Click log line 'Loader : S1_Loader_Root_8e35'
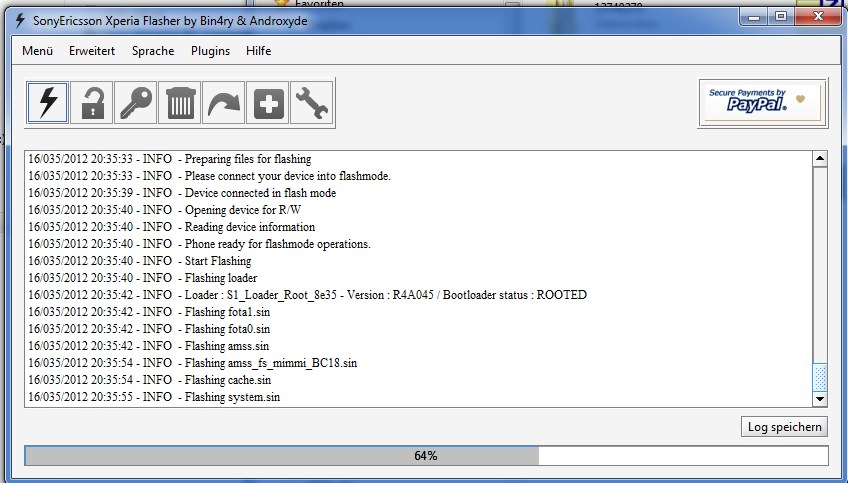 coord(307,295)
